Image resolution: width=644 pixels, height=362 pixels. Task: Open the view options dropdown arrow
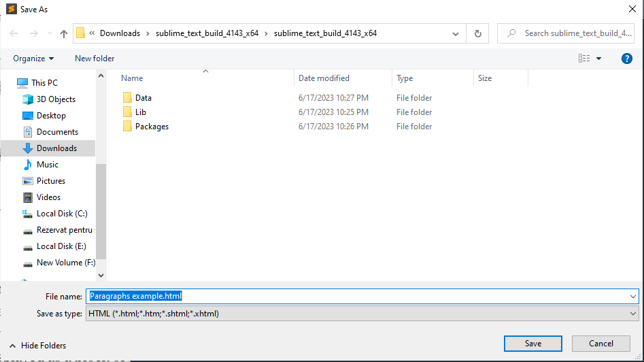pyautogui.click(x=599, y=59)
